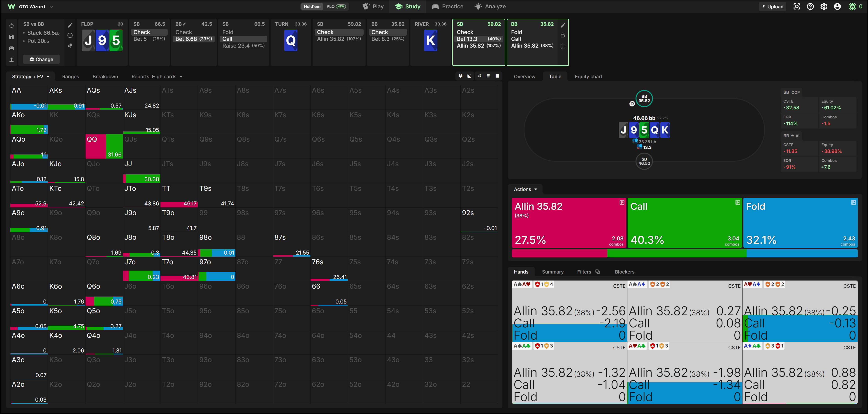Screen dimensions: 868x414
Task: Switch game type to Hold'em
Action: (312, 6)
